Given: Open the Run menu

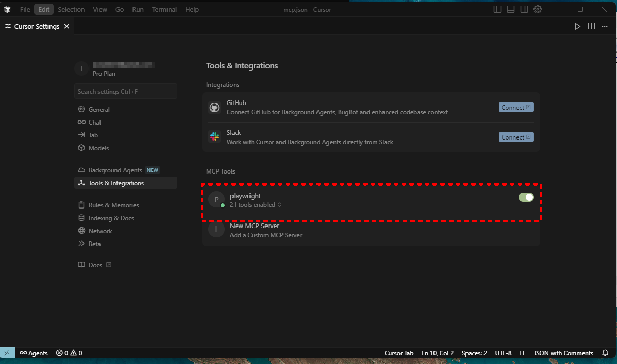Looking at the screenshot, I should pyautogui.click(x=138, y=9).
